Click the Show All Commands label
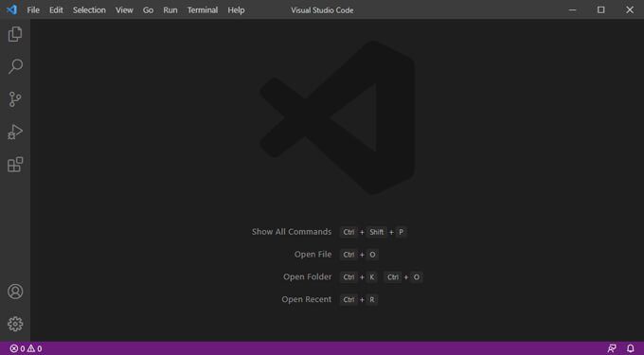Viewport: 644px width, 355px height. click(292, 232)
